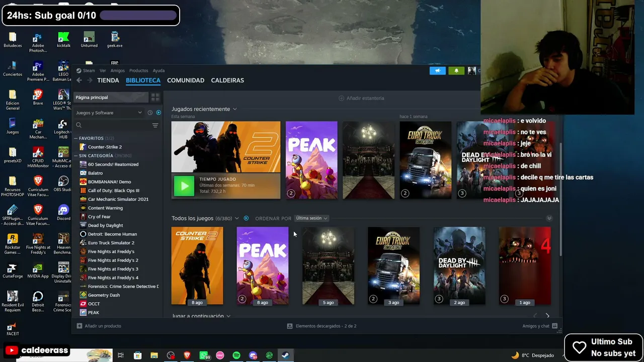Screen dimensions: 644x362
Task: Open the Amigos menu
Action: 117,71
